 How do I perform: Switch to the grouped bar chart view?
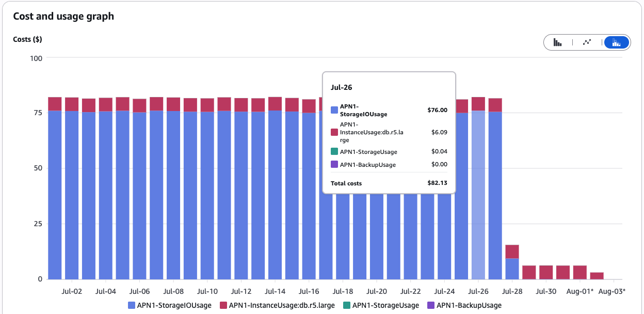[558, 42]
